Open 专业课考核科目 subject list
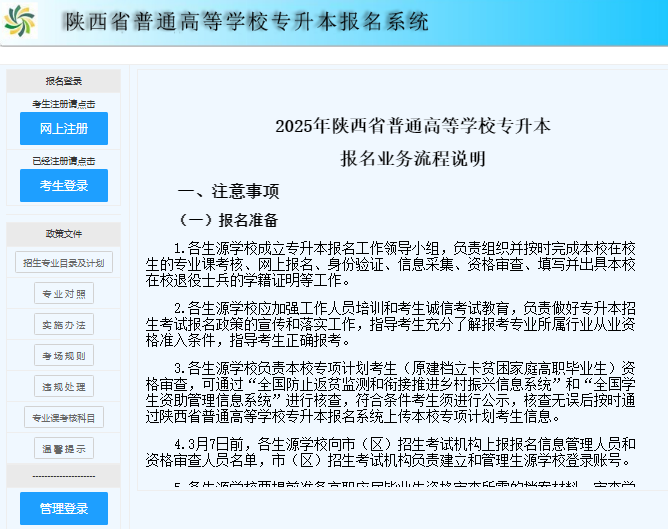 coord(64,417)
